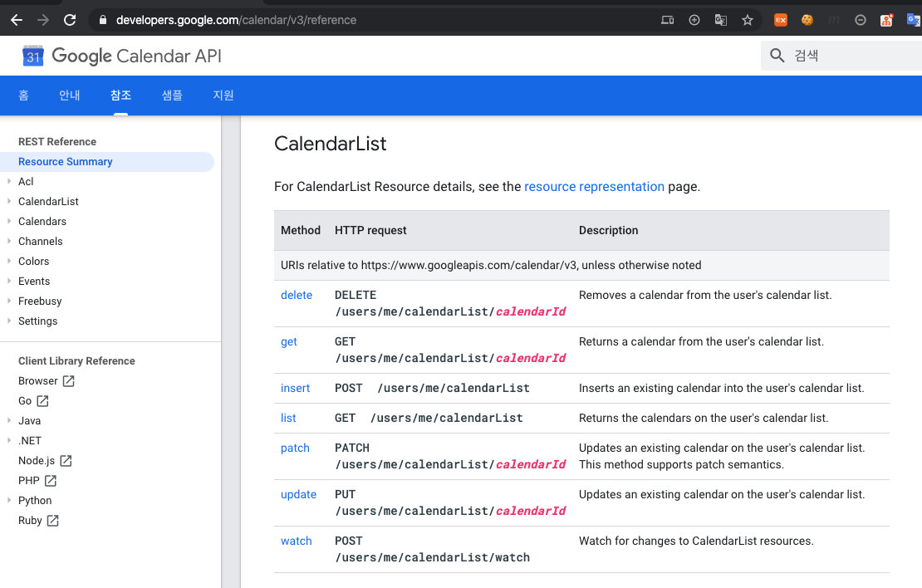Expand the Acl section arrow
This screenshot has height=588, width=922.
[9, 181]
